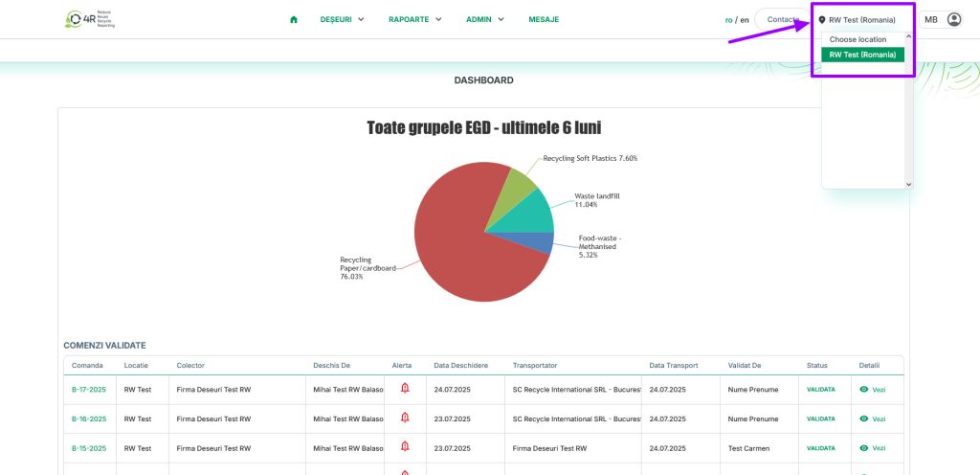
Task: Click the alert bell for order B-16-2025
Action: [405, 418]
